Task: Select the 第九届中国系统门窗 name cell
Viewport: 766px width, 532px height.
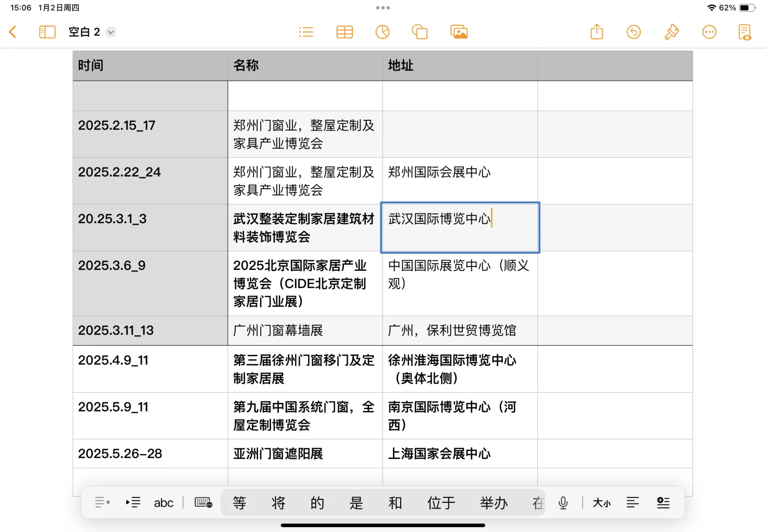Action: 305,416
